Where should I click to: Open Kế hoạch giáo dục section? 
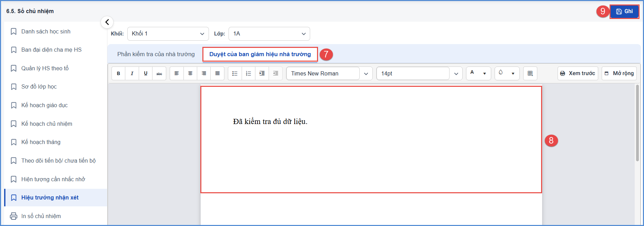(x=56, y=105)
